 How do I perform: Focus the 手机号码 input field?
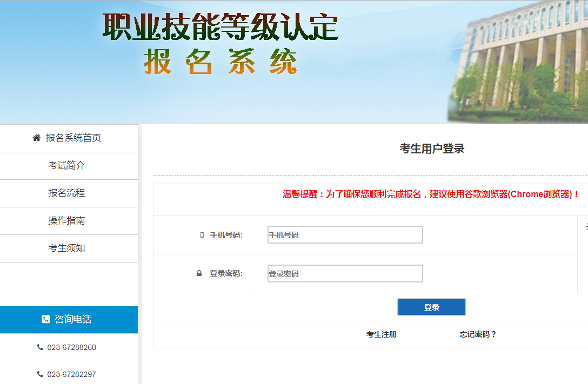[345, 235]
